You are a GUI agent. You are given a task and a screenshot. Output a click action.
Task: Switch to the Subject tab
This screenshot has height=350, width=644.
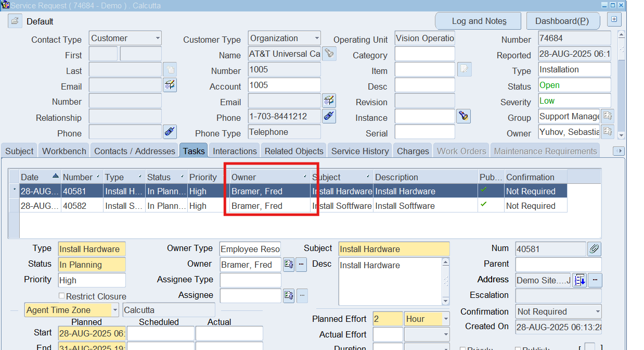tap(19, 151)
